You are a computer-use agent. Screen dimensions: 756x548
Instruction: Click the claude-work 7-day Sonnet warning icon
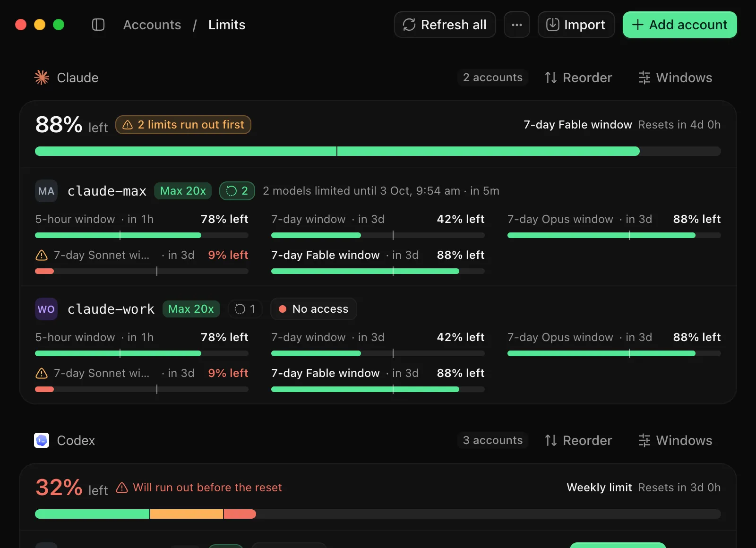point(42,373)
